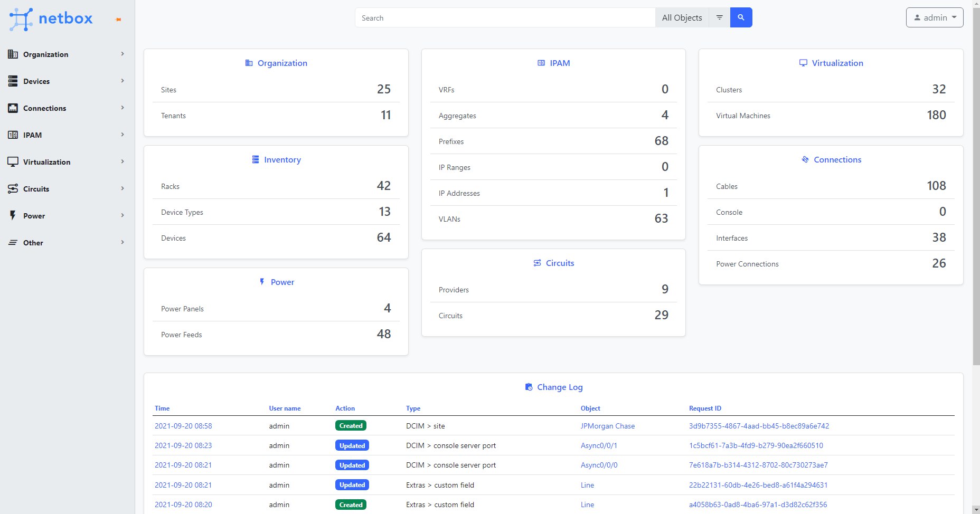
Task: Open the Organization sidebar menu
Action: pos(67,54)
